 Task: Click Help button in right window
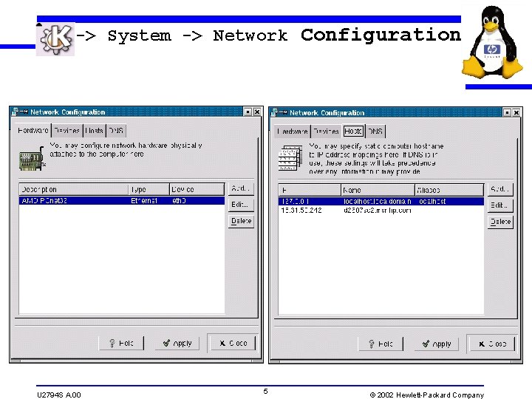pyautogui.click(x=381, y=344)
